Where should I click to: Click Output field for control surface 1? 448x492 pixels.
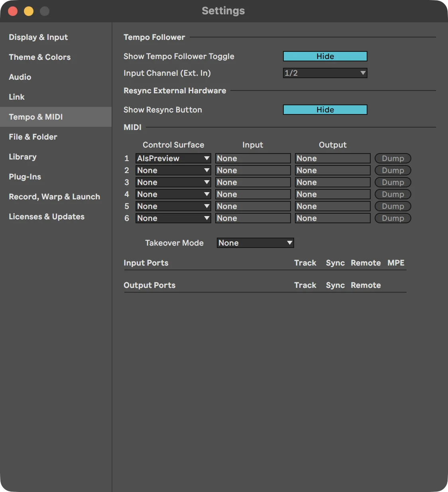click(333, 158)
